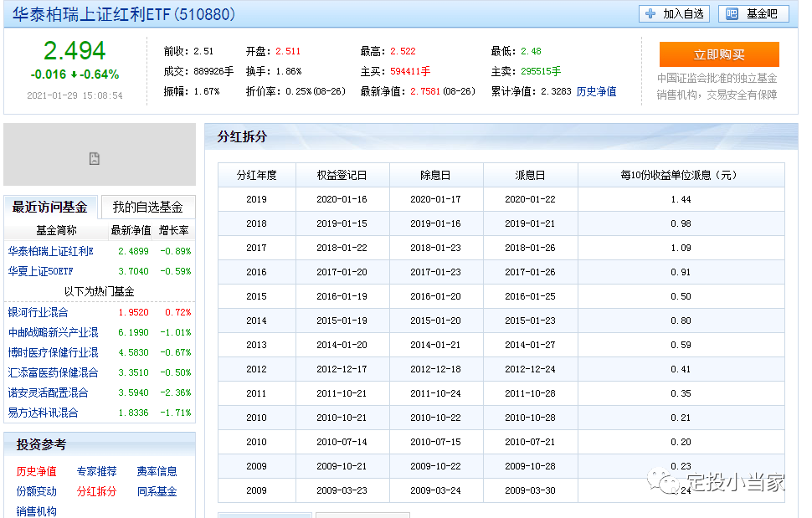Click record date 2010-07-14

click(342, 442)
